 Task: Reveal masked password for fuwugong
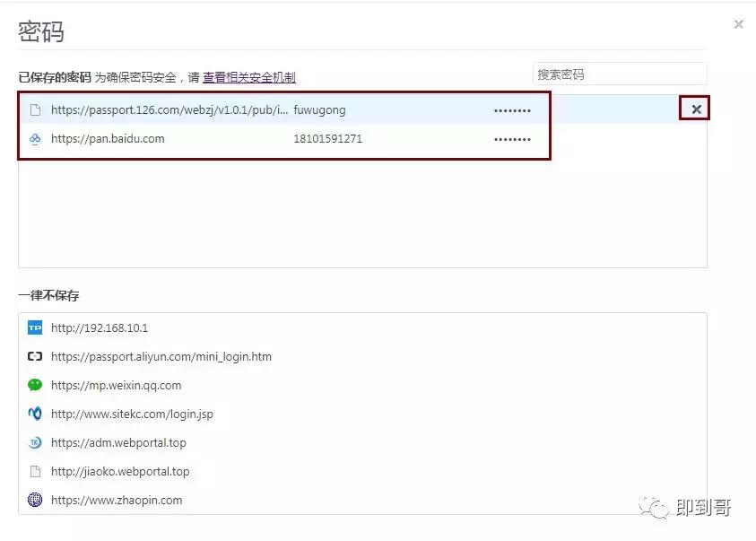[512, 110]
